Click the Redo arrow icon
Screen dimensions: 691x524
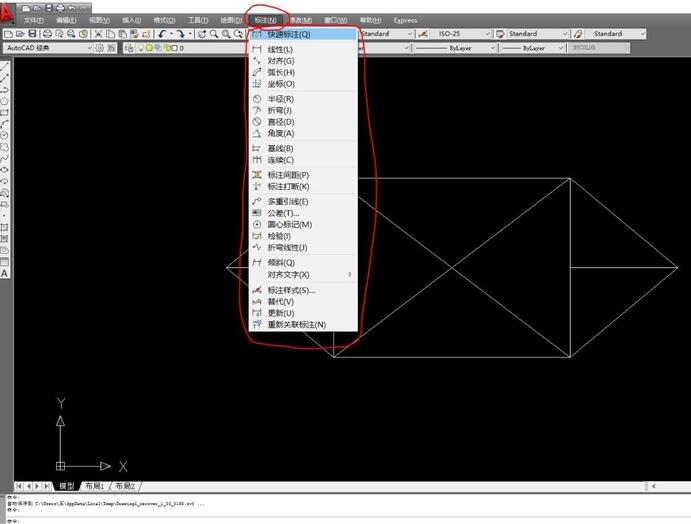coord(180,34)
